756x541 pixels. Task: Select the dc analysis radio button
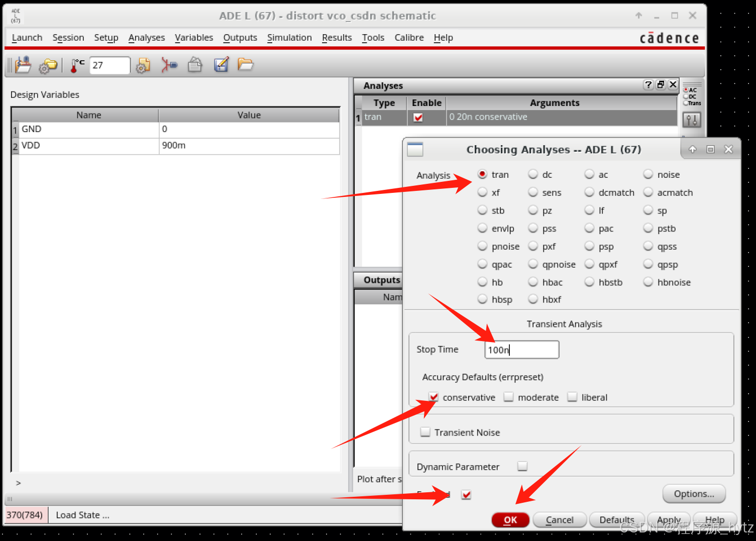click(533, 174)
